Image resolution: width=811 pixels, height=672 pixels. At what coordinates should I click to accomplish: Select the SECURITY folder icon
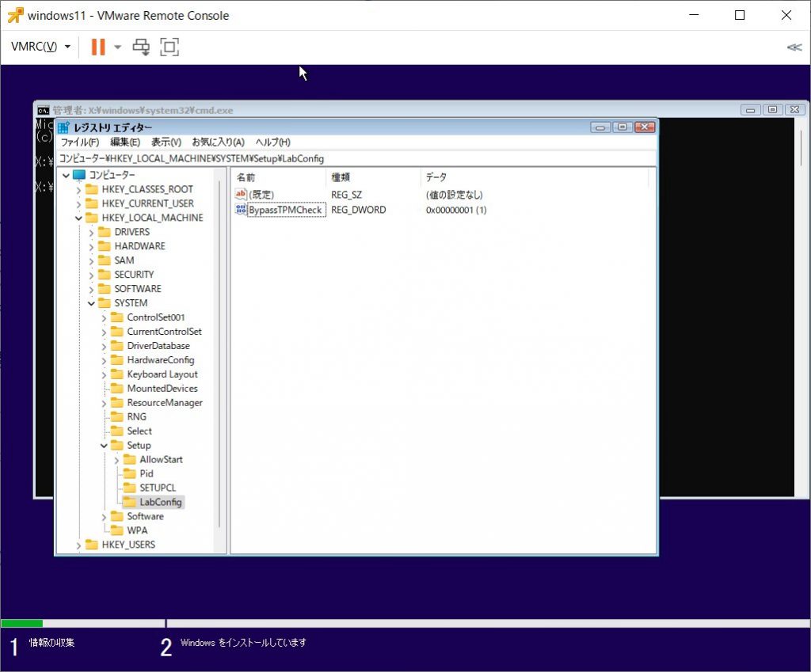pyautogui.click(x=105, y=275)
